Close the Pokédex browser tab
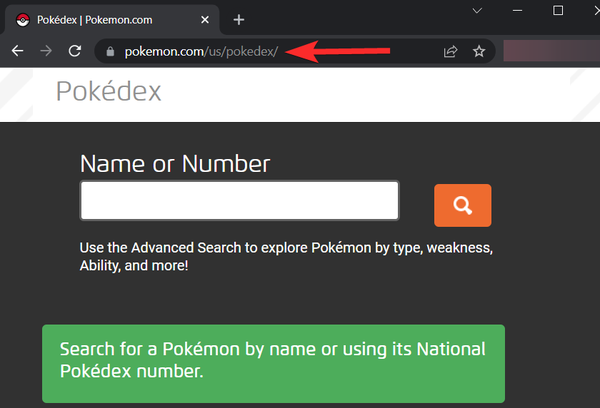600x408 pixels. [x=206, y=19]
